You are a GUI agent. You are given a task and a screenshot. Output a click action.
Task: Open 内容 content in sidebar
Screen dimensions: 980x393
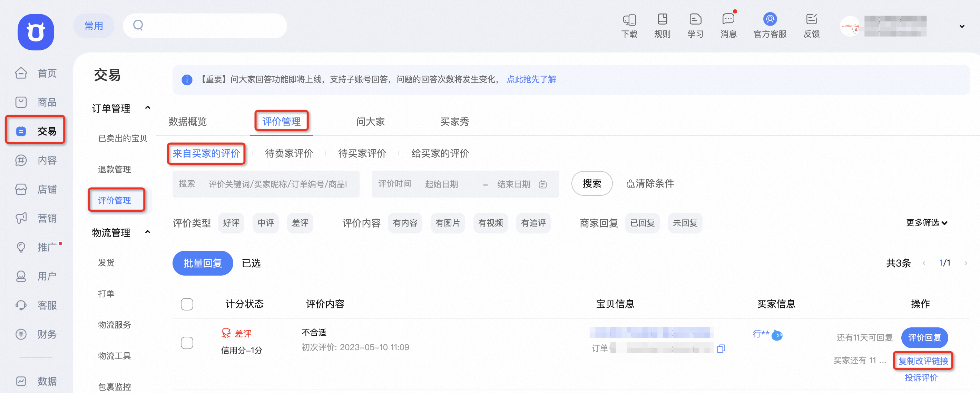pos(36,160)
